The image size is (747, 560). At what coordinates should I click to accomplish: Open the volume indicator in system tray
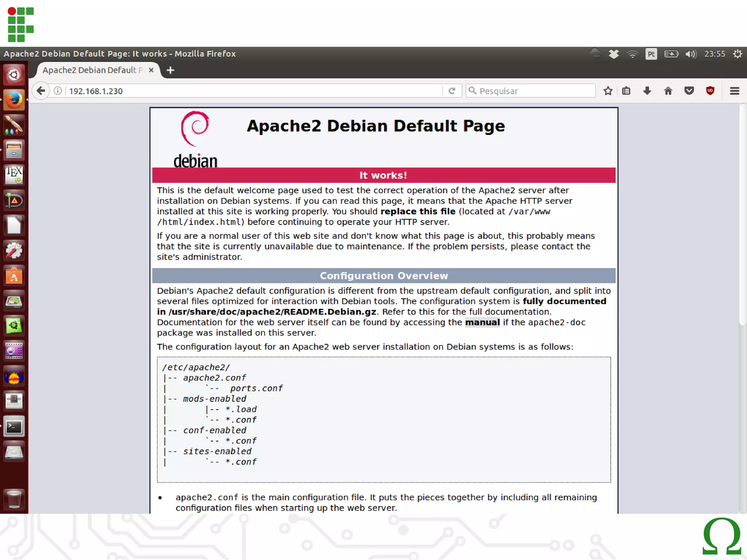[690, 54]
